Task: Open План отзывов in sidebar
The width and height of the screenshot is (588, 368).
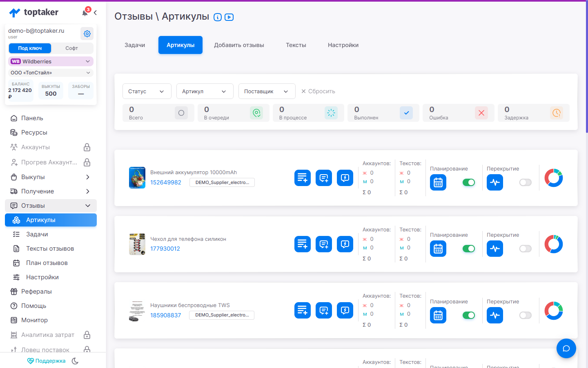Action: tap(51, 263)
